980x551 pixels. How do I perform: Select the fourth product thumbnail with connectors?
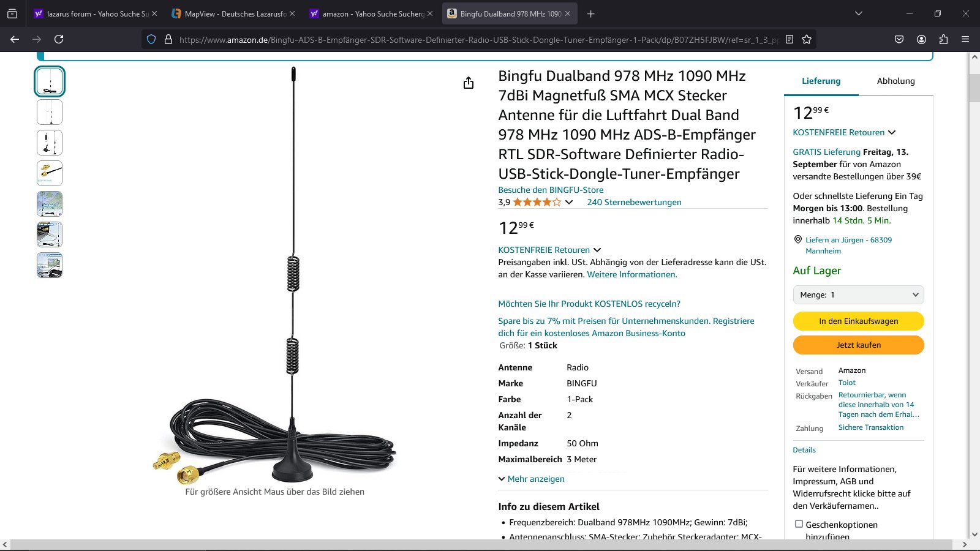(x=50, y=173)
